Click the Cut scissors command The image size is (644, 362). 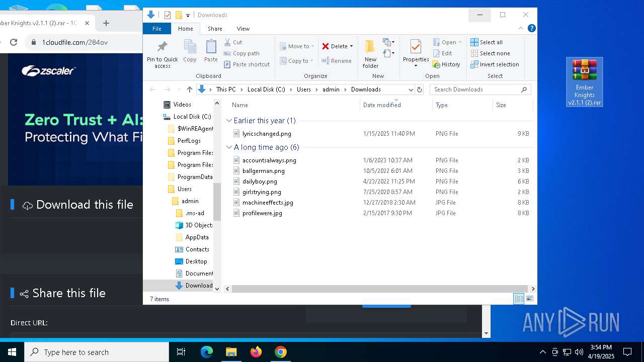pyautogui.click(x=233, y=42)
